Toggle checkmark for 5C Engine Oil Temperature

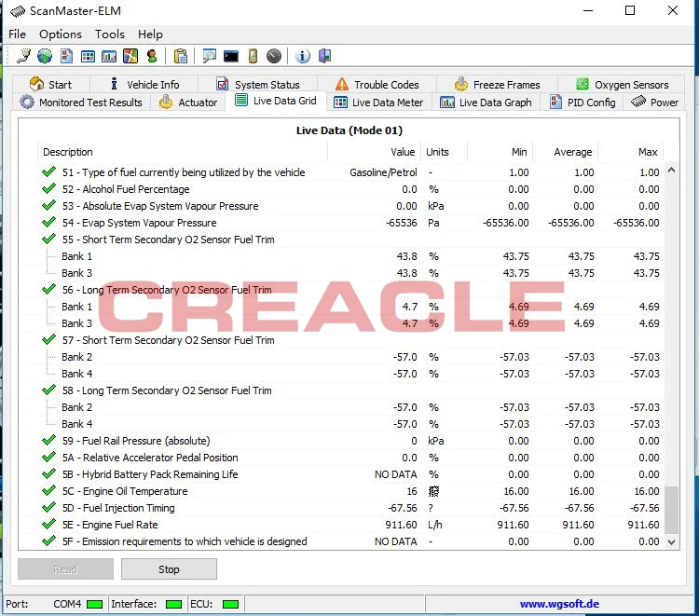[48, 491]
